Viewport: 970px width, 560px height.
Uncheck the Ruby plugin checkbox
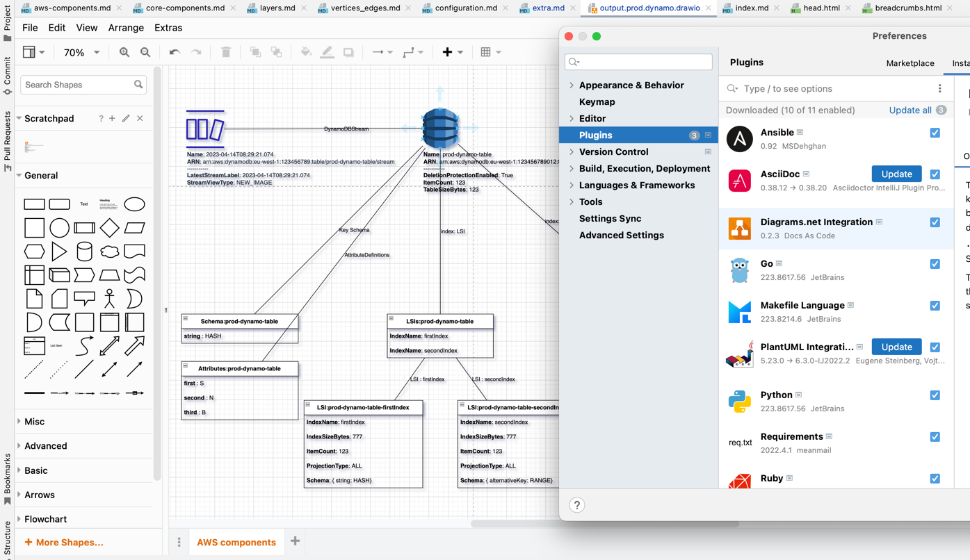[935, 479]
